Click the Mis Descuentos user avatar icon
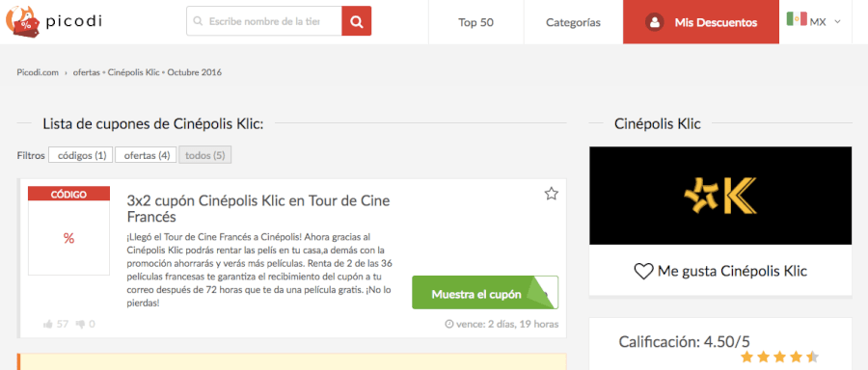This screenshot has height=370, width=868. click(x=654, y=23)
